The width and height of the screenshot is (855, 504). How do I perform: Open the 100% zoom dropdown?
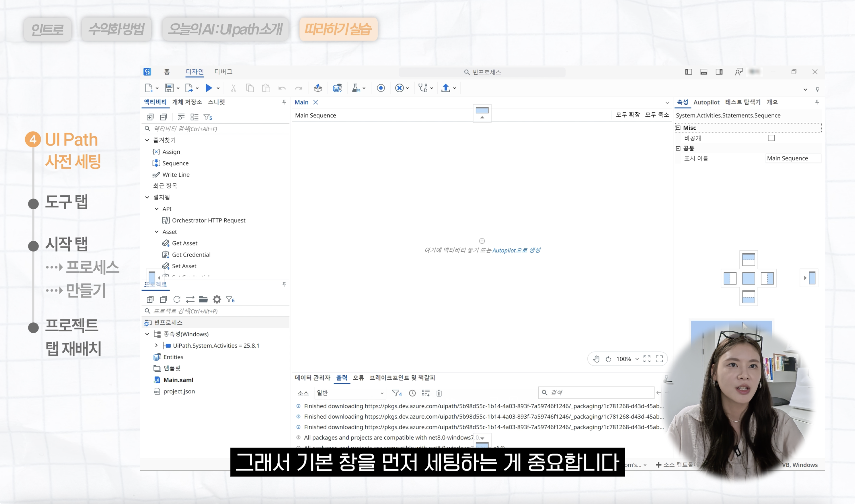(x=637, y=359)
